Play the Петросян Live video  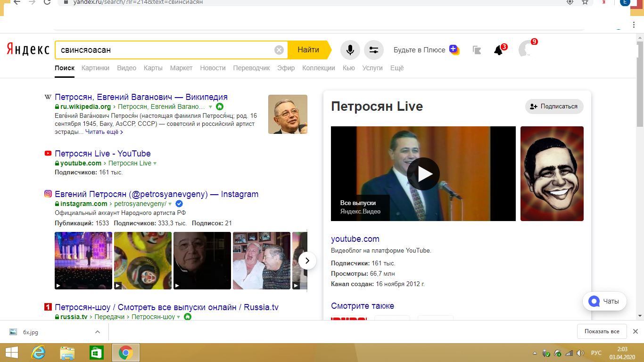423,174
